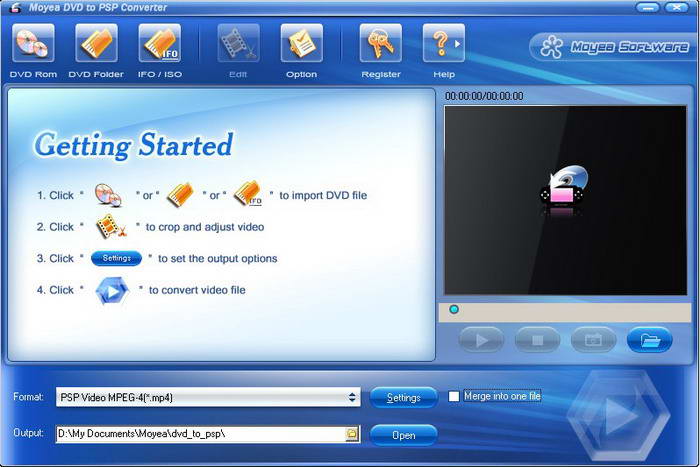This screenshot has width=700, height=467.
Task: Click the Open output folder button
Action: click(x=404, y=435)
